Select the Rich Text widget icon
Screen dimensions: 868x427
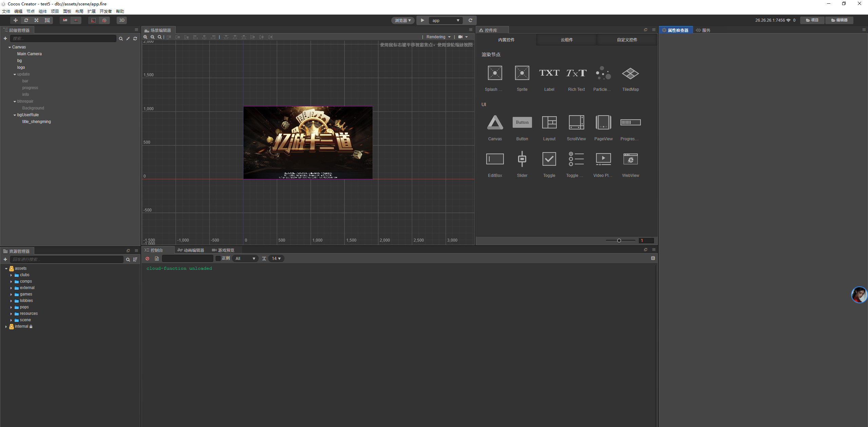pyautogui.click(x=576, y=73)
